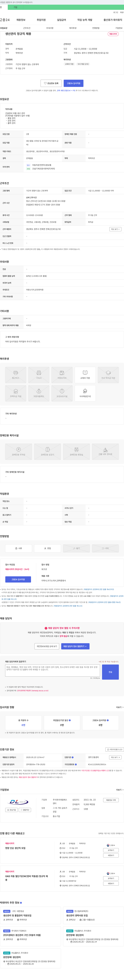The height and width of the screenshot is (980, 124).
Task: Click the 장애인용 주차장 icon
Action: coord(19,452)
